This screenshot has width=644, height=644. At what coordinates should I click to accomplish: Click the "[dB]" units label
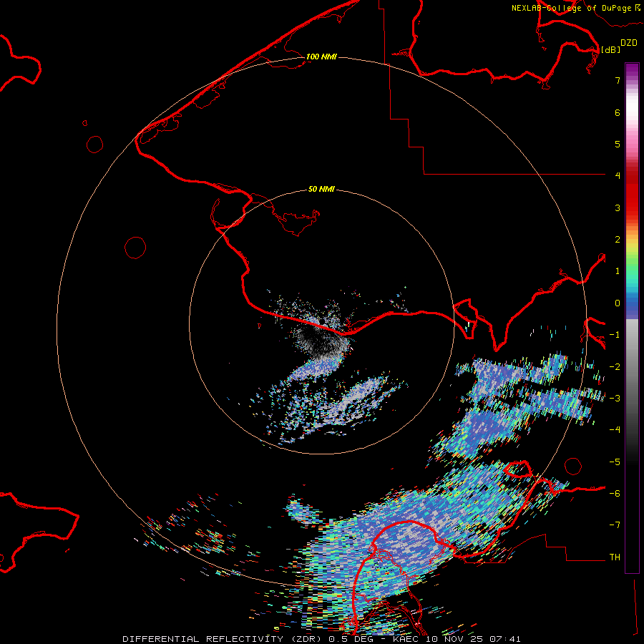click(x=610, y=49)
